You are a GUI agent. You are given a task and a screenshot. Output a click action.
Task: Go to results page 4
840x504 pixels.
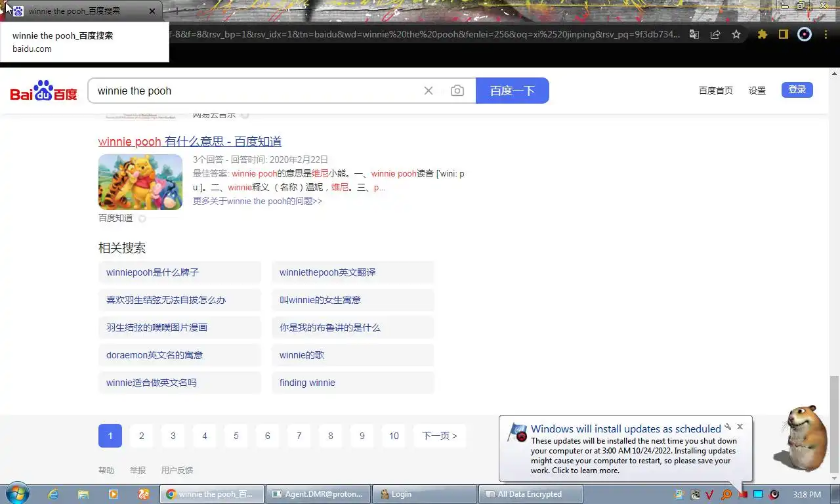click(x=205, y=436)
